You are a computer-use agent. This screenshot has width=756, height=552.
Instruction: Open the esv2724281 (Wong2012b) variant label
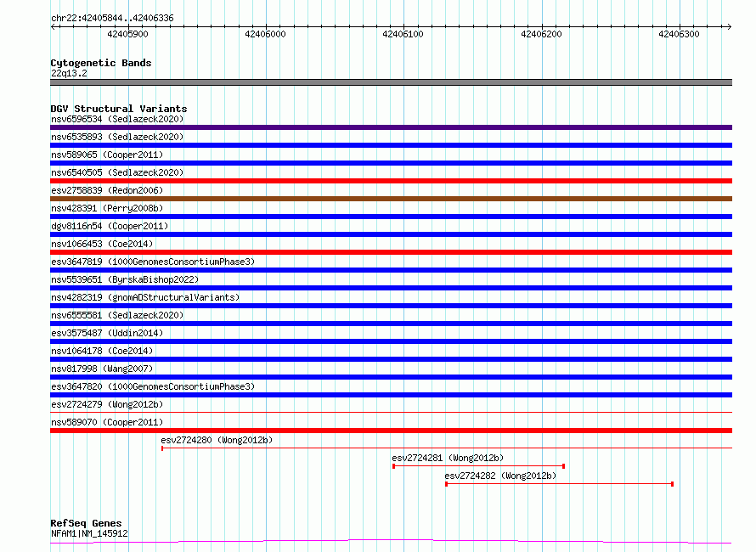tap(448, 458)
